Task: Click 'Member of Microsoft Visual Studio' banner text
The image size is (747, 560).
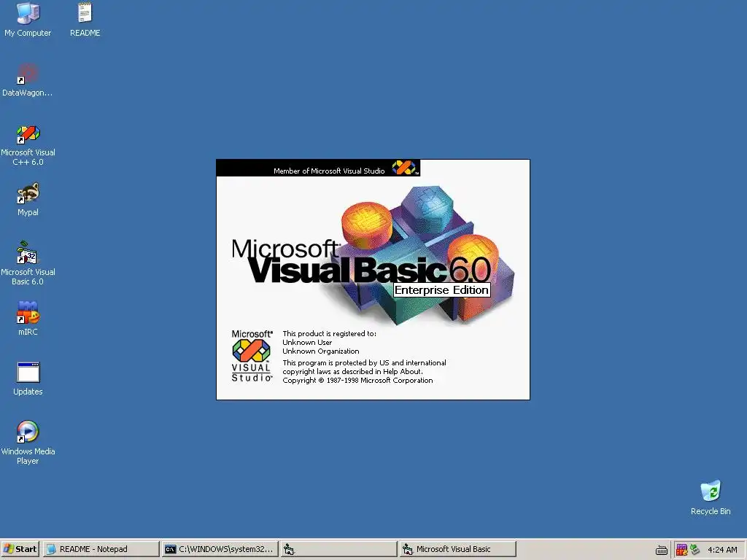Action: pos(329,171)
